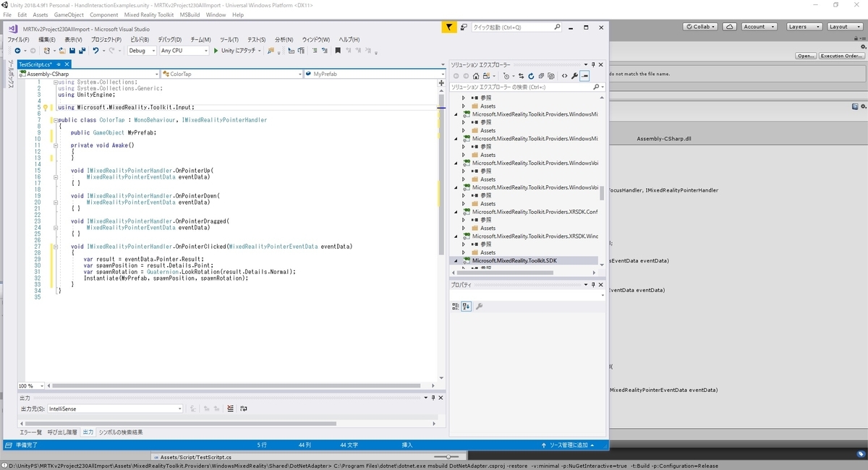868x470 pixels.
Task: Pin the Solution Explorer panel
Action: point(593,64)
